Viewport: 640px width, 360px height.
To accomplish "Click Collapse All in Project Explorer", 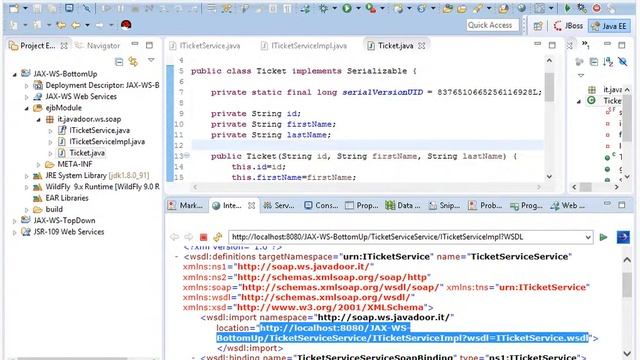I will (119, 62).
